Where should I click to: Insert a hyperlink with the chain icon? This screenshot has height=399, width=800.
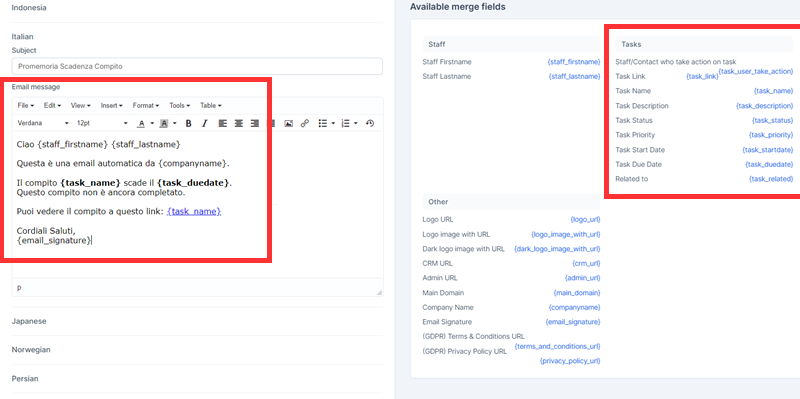[305, 123]
